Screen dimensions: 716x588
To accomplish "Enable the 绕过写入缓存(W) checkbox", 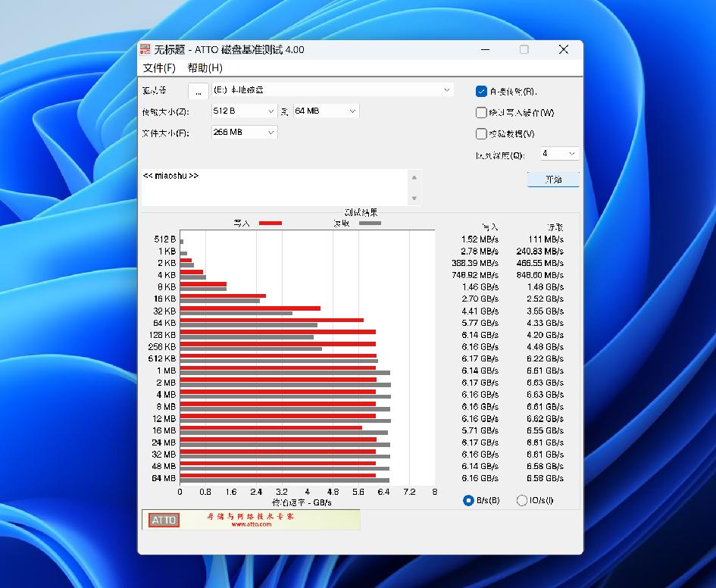I will 482,112.
